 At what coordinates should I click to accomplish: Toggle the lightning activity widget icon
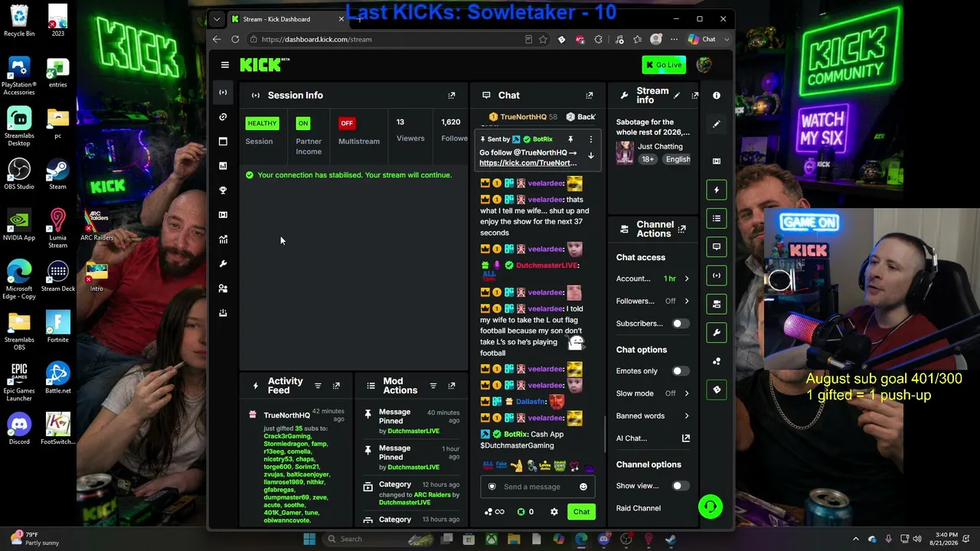coord(717,190)
